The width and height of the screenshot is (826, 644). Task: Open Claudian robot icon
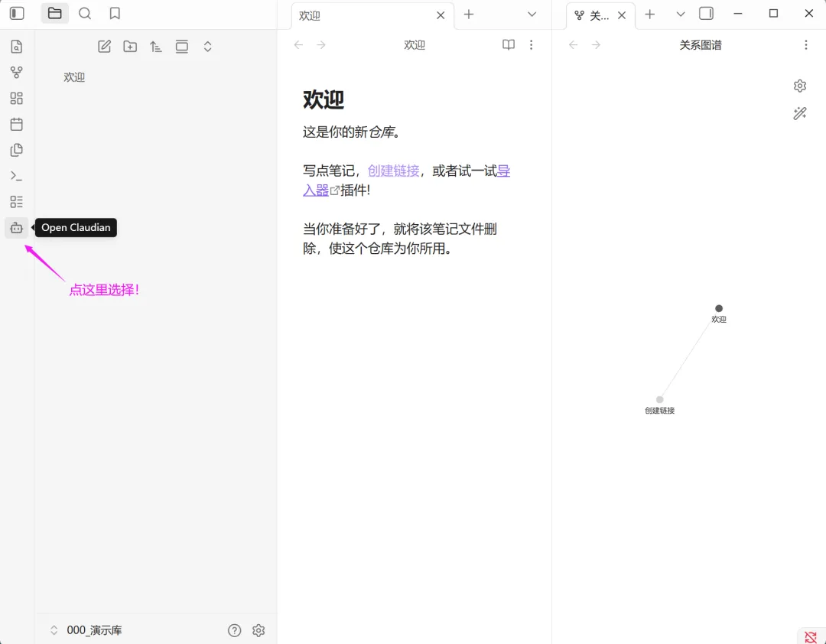(16, 228)
